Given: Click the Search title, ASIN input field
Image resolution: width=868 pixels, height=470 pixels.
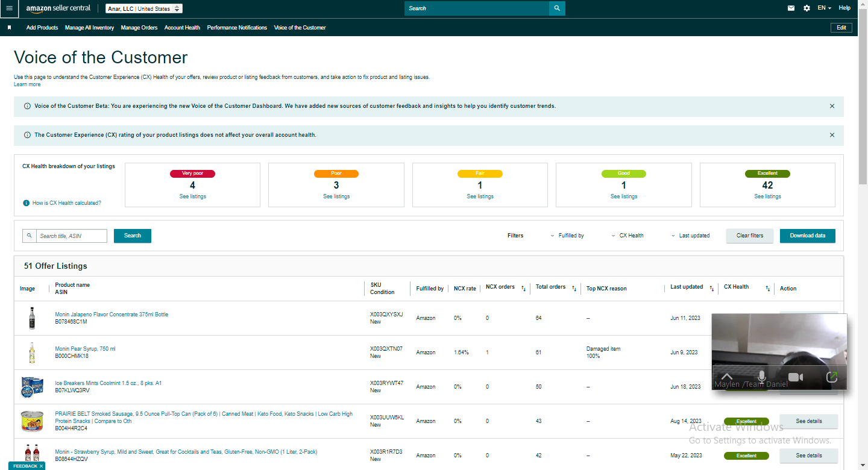Looking at the screenshot, I should [72, 236].
